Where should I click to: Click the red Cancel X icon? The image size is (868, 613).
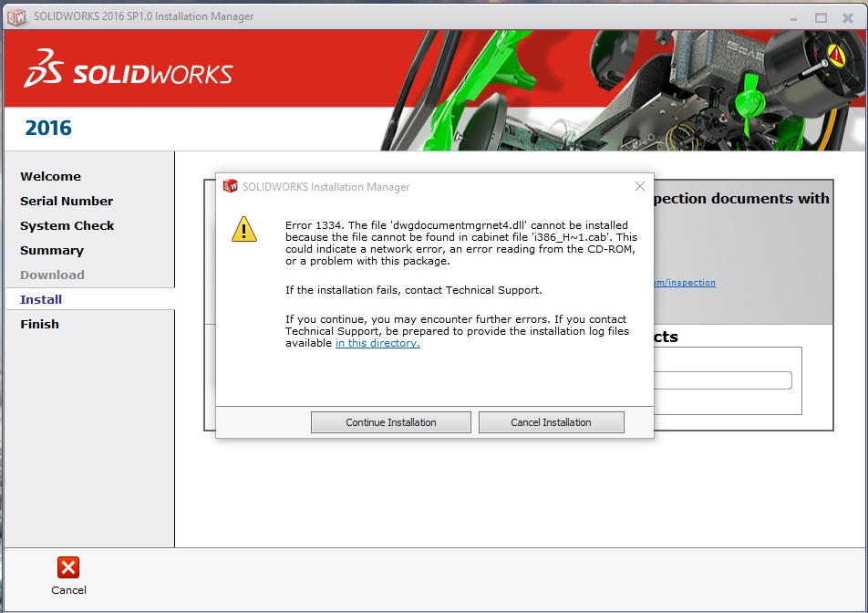[x=68, y=567]
